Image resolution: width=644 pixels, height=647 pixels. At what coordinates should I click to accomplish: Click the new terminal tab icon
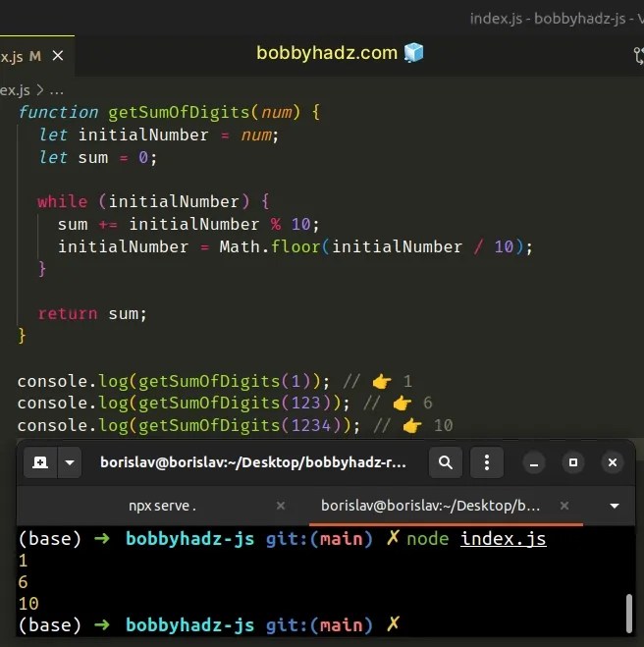click(40, 462)
